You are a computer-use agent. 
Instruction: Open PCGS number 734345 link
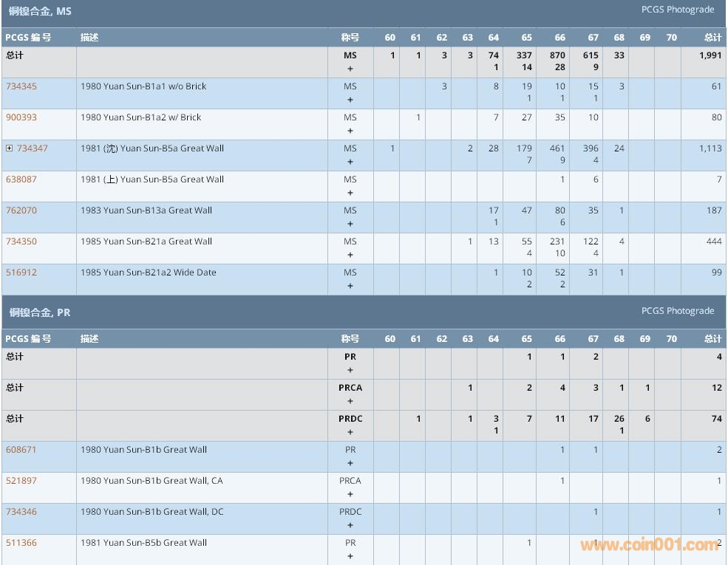point(21,86)
